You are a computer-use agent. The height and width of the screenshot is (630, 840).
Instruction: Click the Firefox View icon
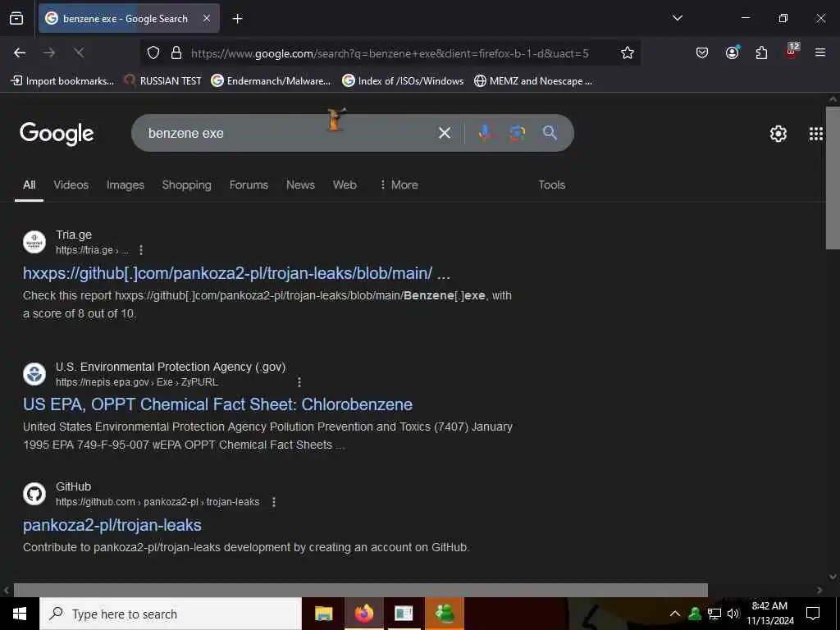[16, 19]
